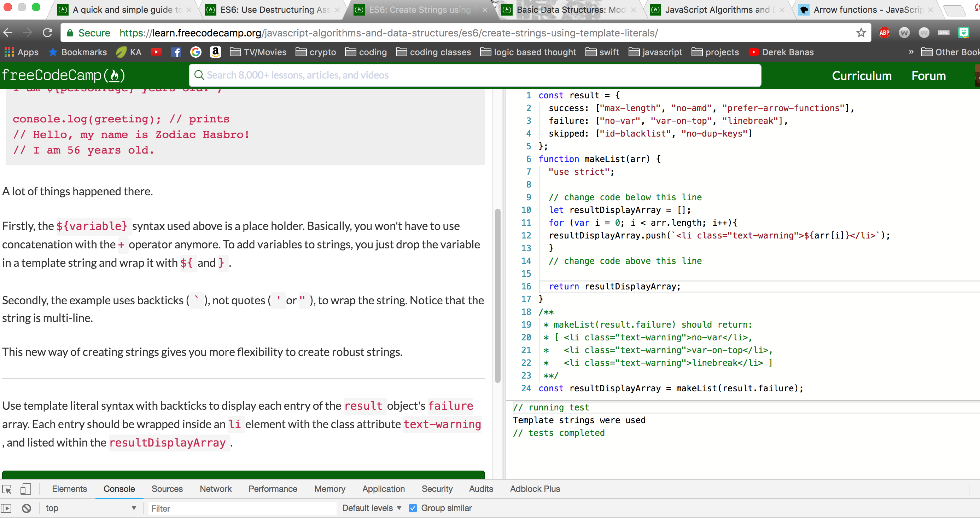Open the Amazon bookmark icon
The width and height of the screenshot is (980, 518).
215,52
